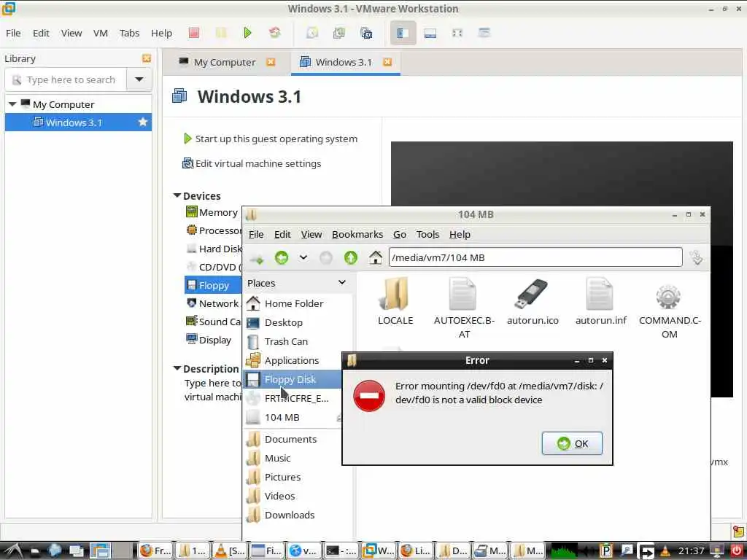The width and height of the screenshot is (747, 560).
Task: Click the thumbnail bar toolbar icon
Action: coord(430,33)
